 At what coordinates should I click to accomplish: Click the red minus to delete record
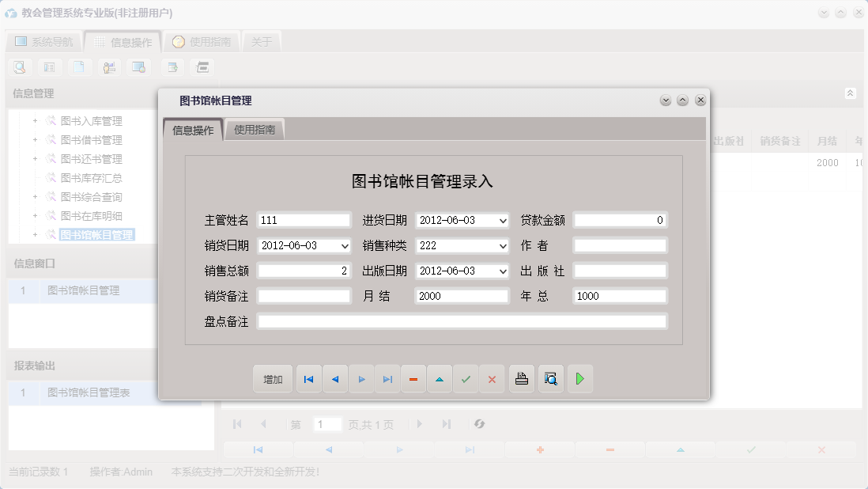413,378
